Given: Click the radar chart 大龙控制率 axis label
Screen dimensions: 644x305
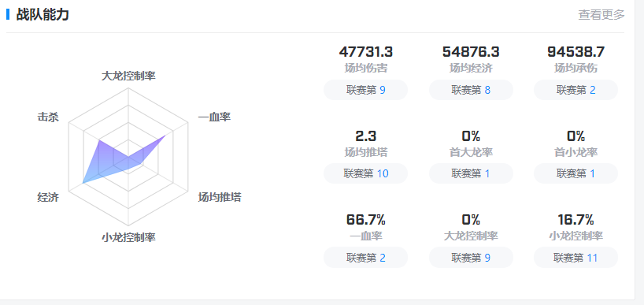Looking at the screenshot, I should pyautogui.click(x=128, y=76).
